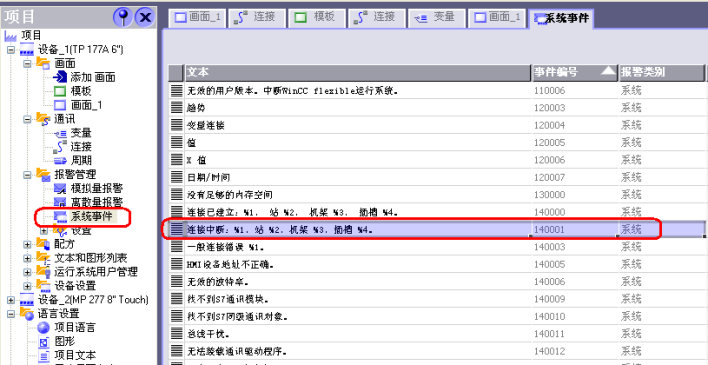This screenshot has width=708, height=365.
Task: Open 周期 under 通讯
Action: [81, 160]
